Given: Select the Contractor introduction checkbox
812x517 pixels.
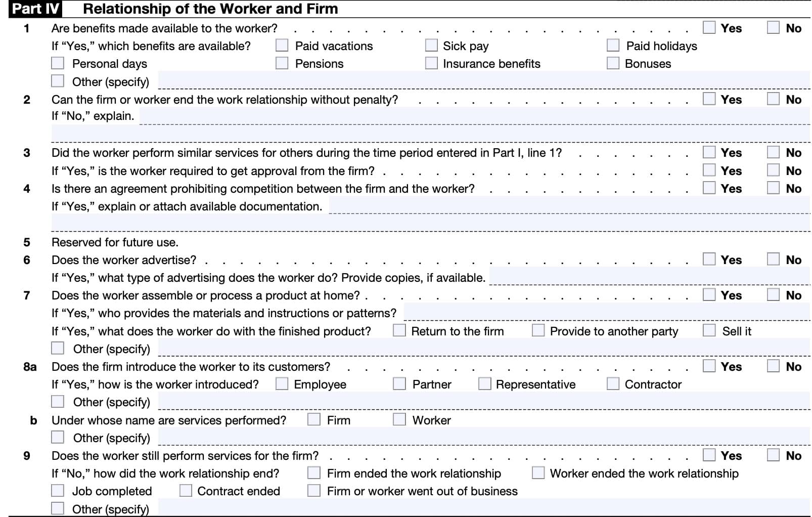Looking at the screenshot, I should click(613, 384).
